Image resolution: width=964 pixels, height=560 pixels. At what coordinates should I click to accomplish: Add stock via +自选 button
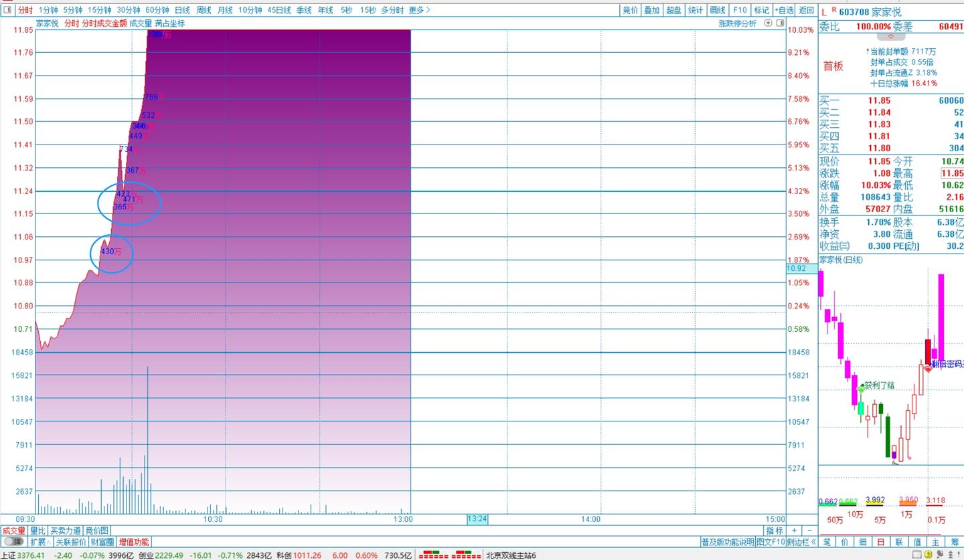(784, 10)
